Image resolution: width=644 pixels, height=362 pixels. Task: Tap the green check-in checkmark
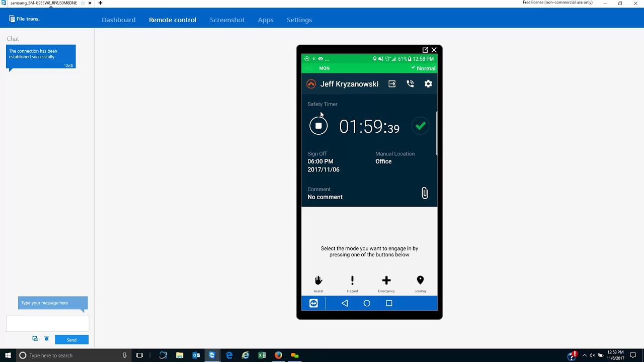(x=421, y=126)
